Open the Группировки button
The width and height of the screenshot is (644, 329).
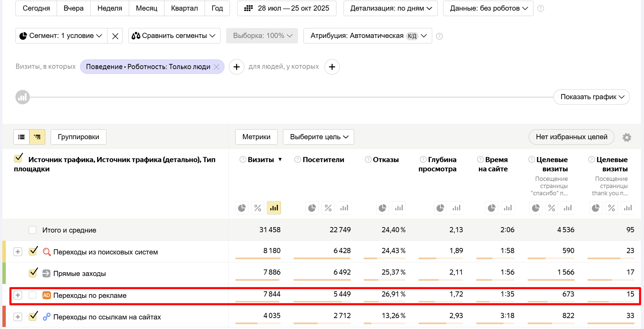78,137
